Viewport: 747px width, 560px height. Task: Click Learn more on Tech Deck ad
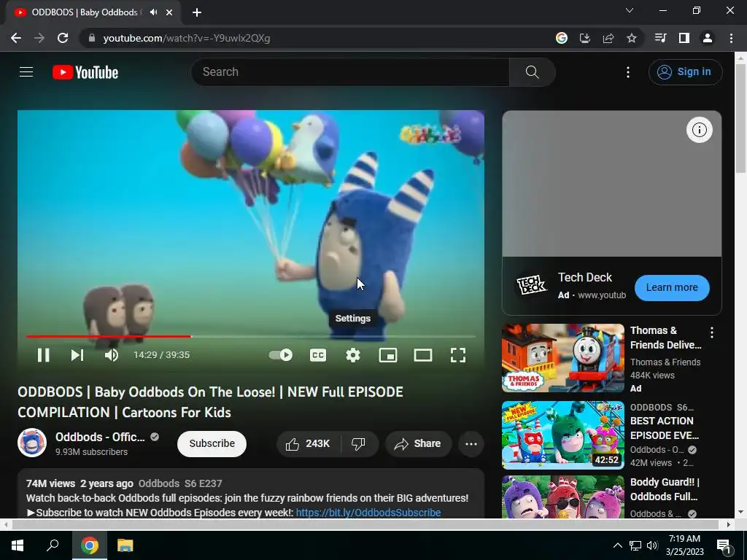pos(672,287)
